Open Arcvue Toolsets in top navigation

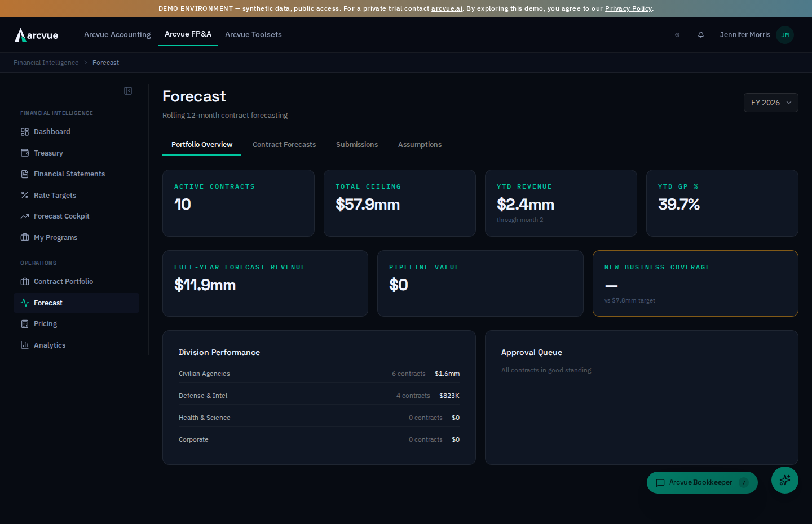pos(253,35)
